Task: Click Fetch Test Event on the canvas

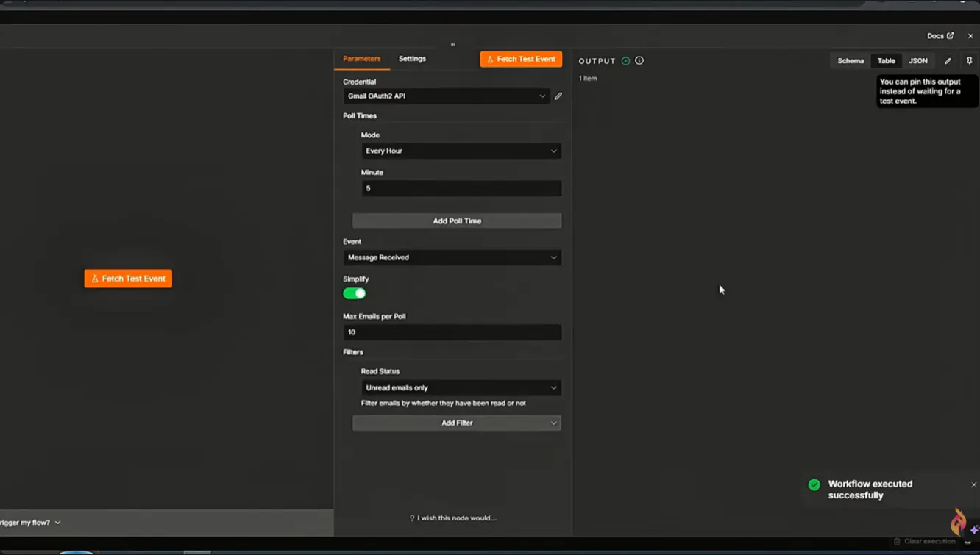Action: click(x=128, y=279)
